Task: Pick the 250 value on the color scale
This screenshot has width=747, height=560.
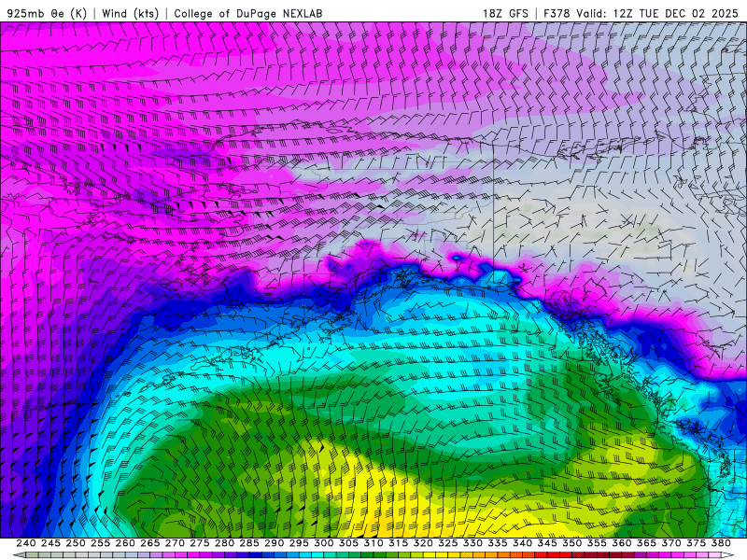Action: click(76, 543)
